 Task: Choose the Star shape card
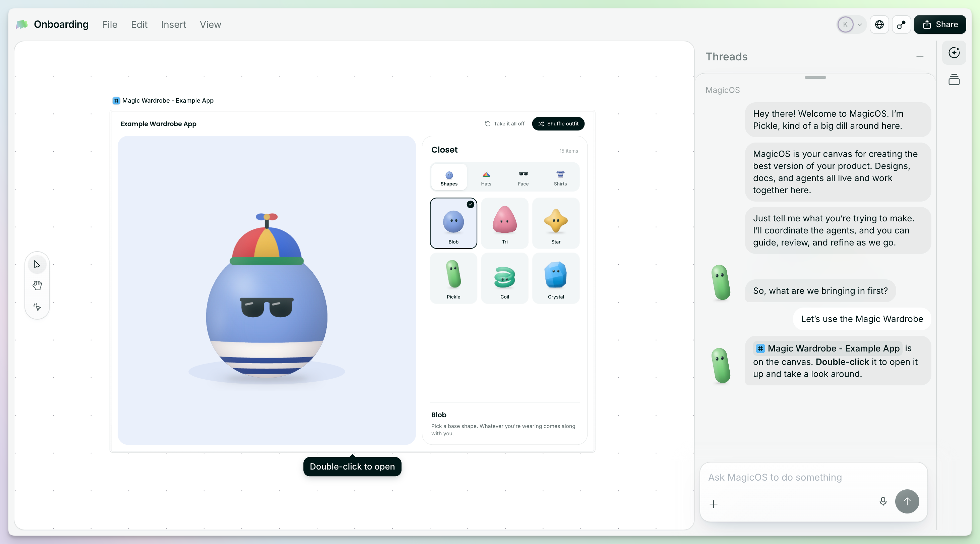[x=556, y=223]
